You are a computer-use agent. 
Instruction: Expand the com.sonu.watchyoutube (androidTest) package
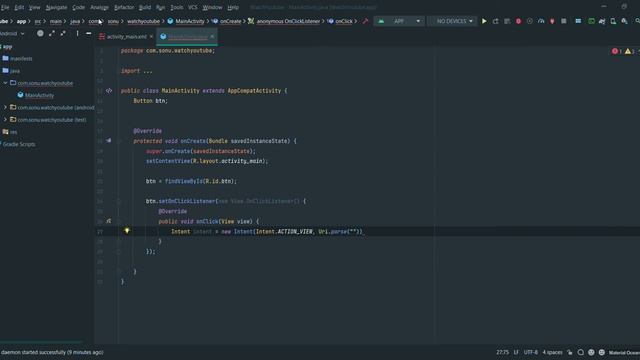[x=5, y=107]
